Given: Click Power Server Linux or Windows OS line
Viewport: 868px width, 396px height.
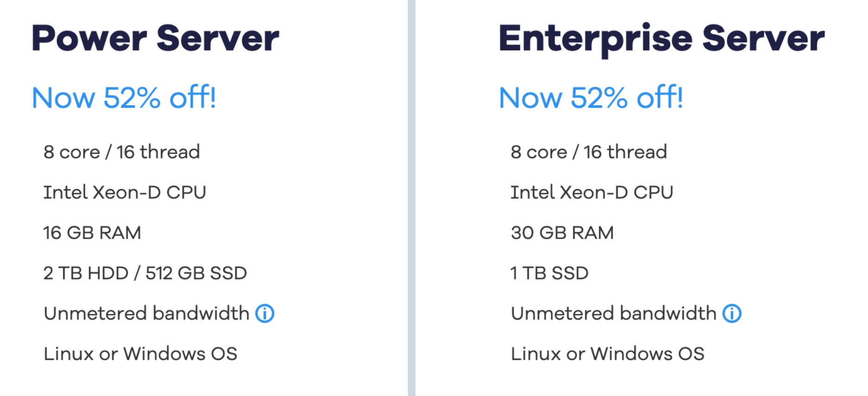Looking at the screenshot, I should tap(140, 354).
